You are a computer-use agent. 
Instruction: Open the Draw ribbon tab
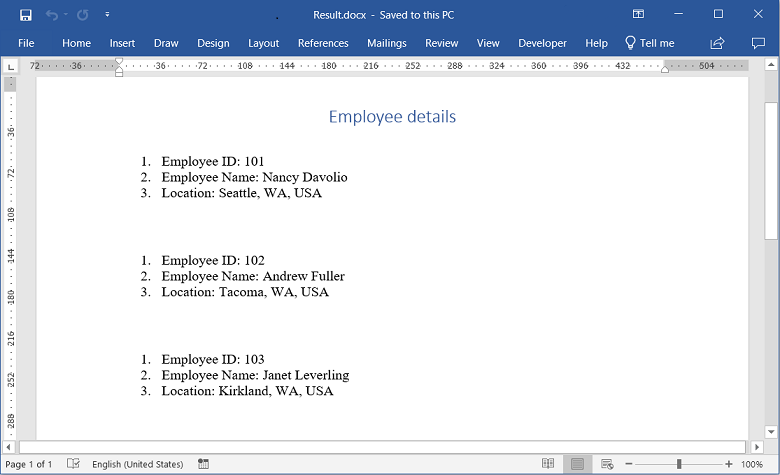(x=166, y=43)
